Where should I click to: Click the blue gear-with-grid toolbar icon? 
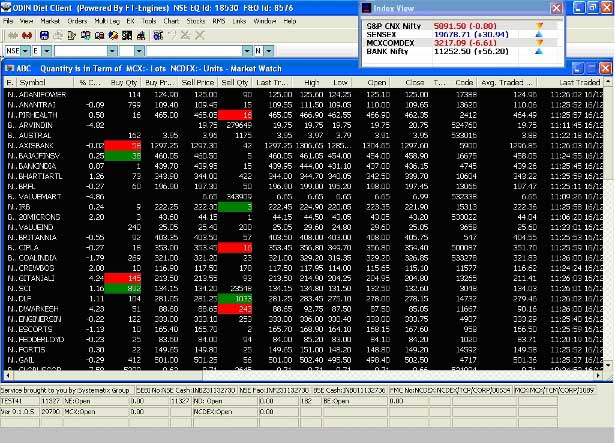pos(158,36)
